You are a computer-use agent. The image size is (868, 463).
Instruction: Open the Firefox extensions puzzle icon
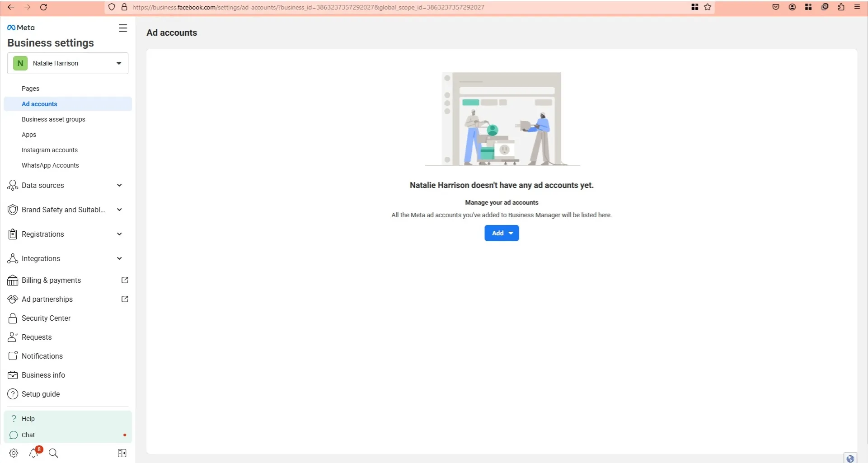pyautogui.click(x=841, y=7)
